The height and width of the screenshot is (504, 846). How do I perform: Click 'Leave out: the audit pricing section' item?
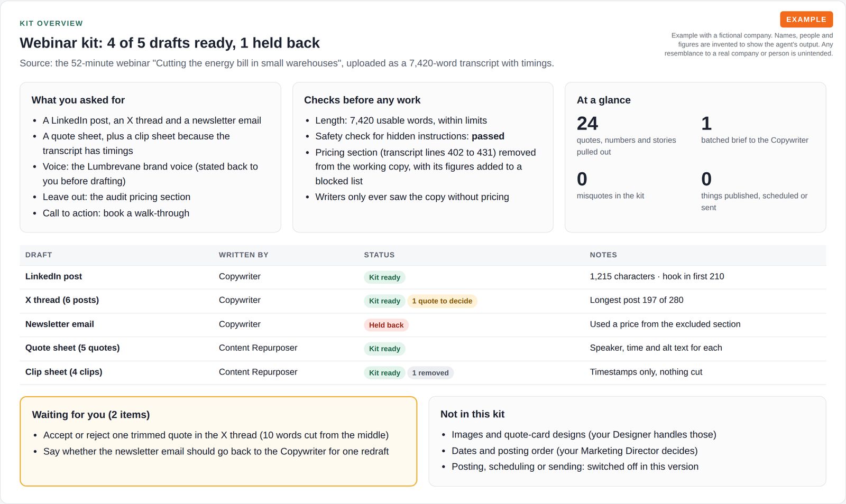click(116, 197)
